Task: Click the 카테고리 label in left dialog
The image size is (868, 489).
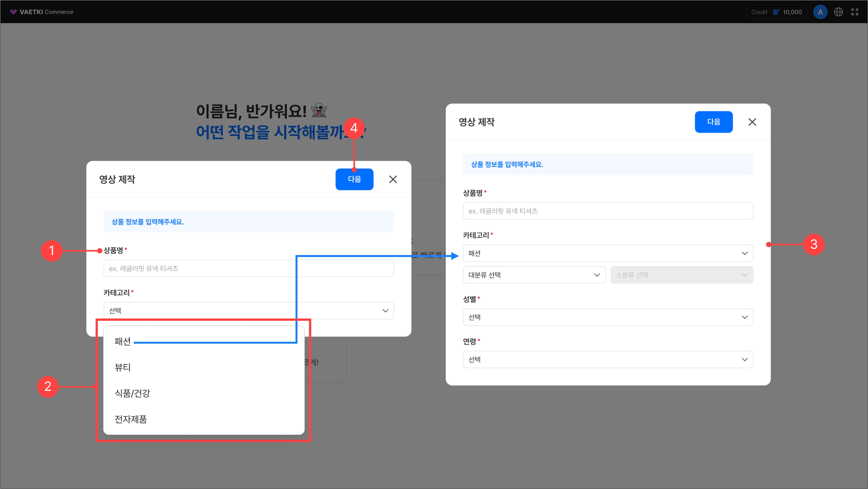Action: coord(117,292)
